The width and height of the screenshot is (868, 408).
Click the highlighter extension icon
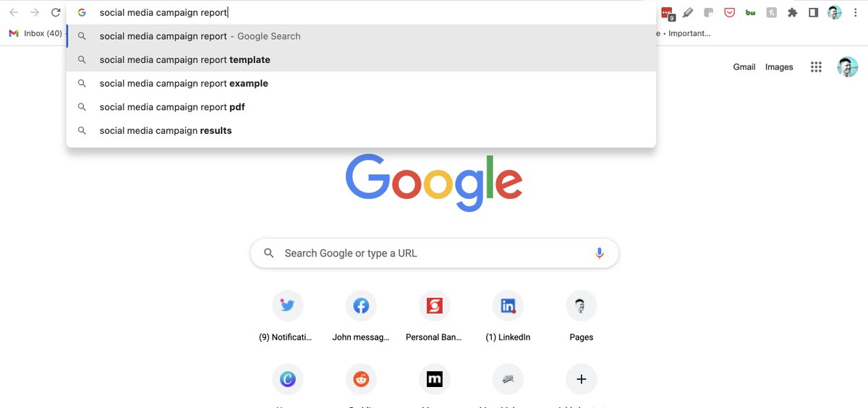pyautogui.click(x=688, y=12)
